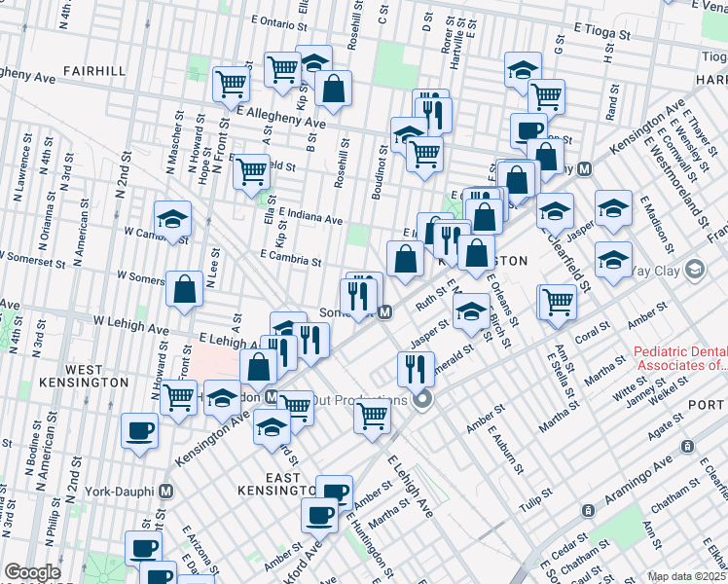
Task: Click the Yay Clay place label
Action: [656, 271]
